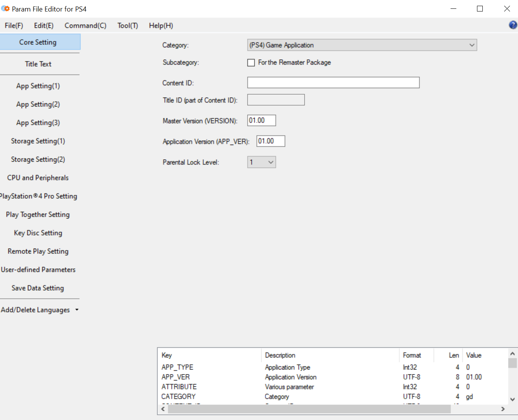Click the Value column header
The image size is (518, 420).
[x=485, y=355]
